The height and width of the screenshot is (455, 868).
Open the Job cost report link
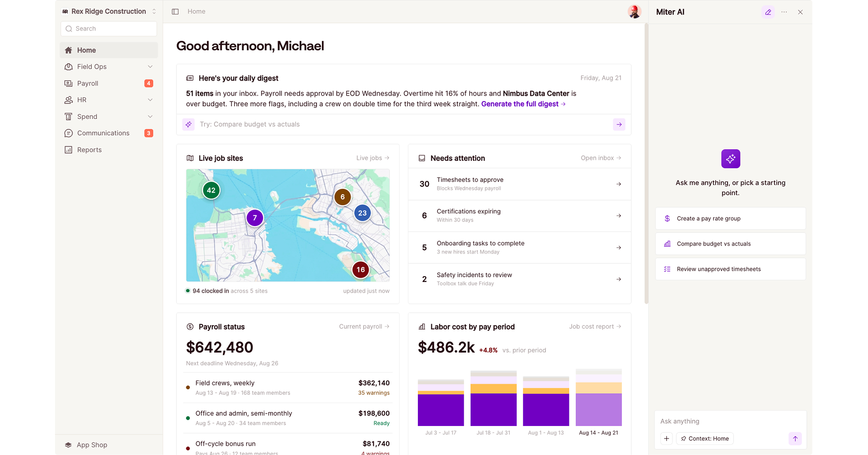(595, 327)
